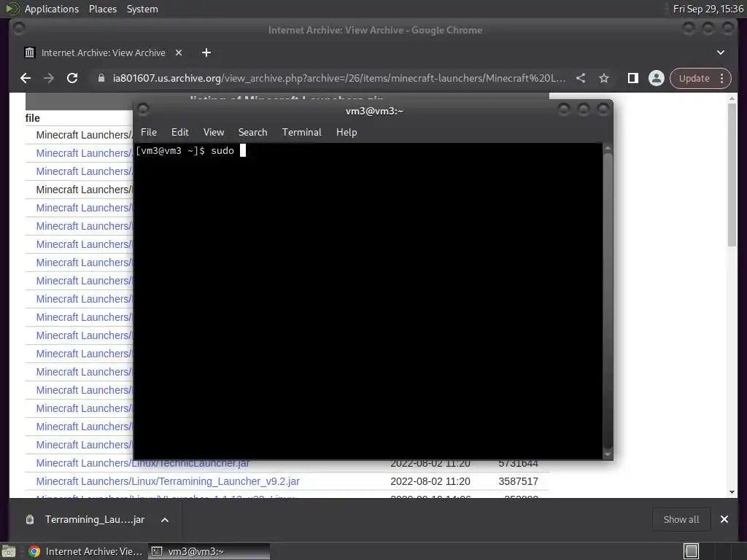Open terminal File menu
Viewport: 747px width, 560px height.
[x=149, y=132]
